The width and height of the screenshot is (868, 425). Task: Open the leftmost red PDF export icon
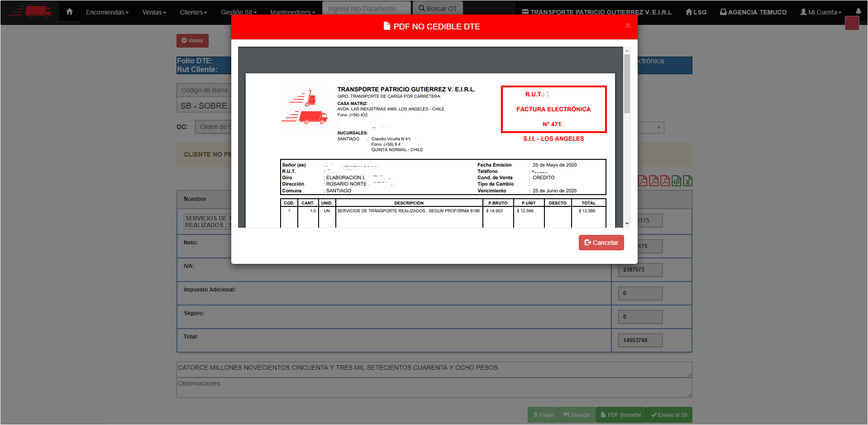pos(643,181)
